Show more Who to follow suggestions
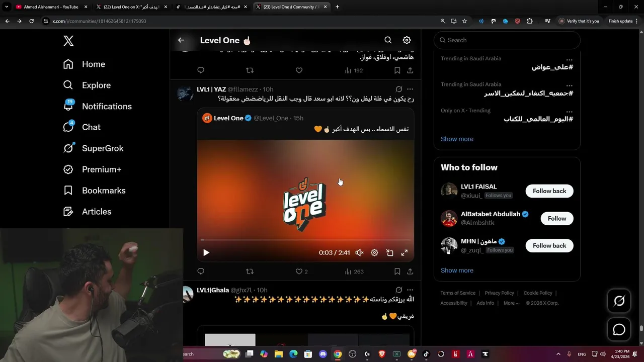The width and height of the screenshot is (644, 362). tap(457, 270)
